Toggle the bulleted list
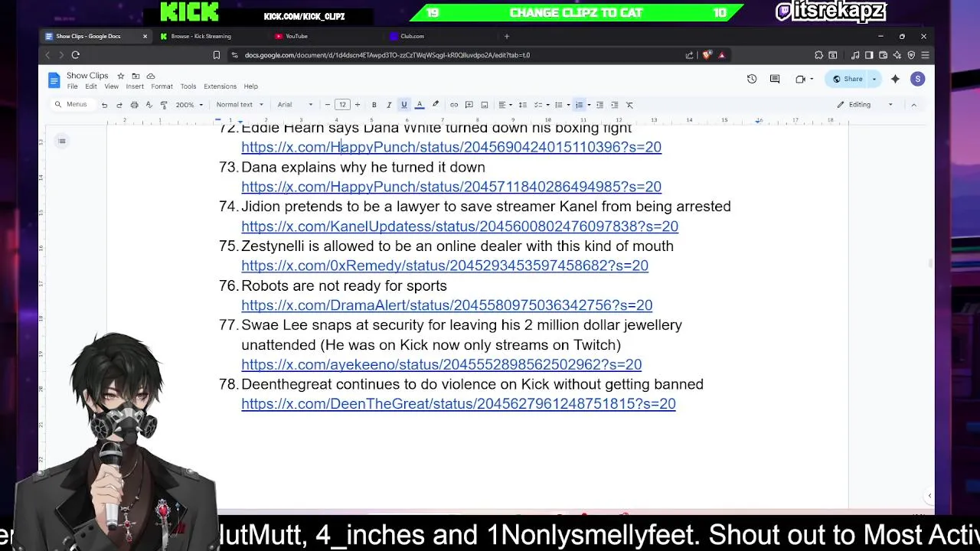The image size is (980, 551). click(559, 105)
